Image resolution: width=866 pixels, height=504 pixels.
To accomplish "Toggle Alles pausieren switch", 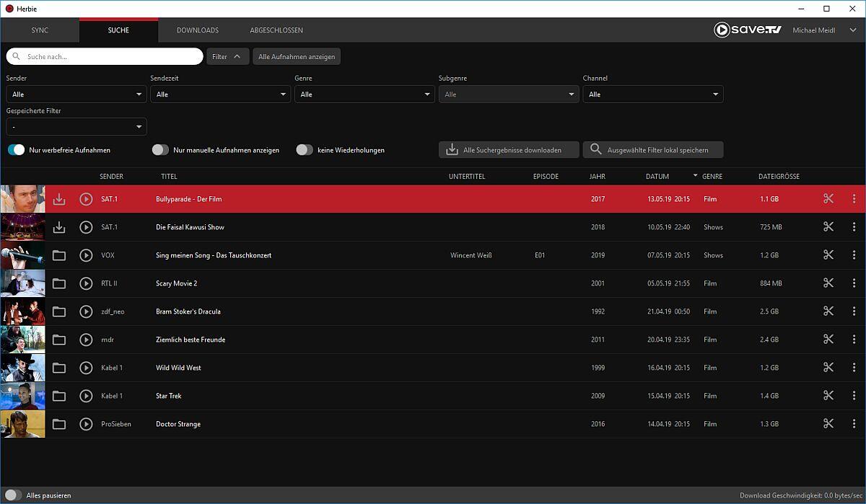I will pos(13,495).
